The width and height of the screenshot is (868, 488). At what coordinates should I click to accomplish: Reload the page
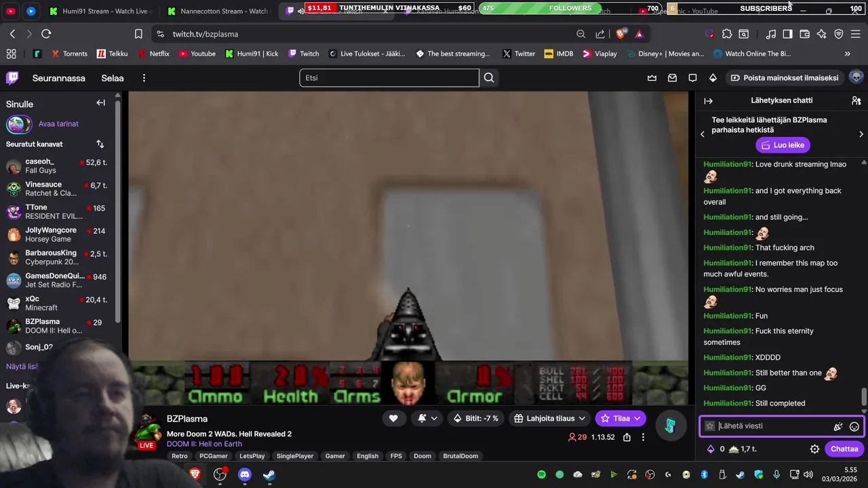coord(46,34)
